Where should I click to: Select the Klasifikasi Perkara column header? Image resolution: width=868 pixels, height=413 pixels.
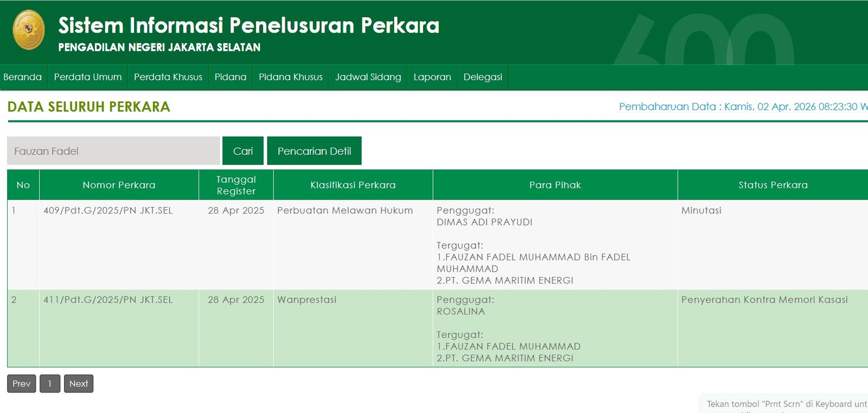click(x=353, y=185)
